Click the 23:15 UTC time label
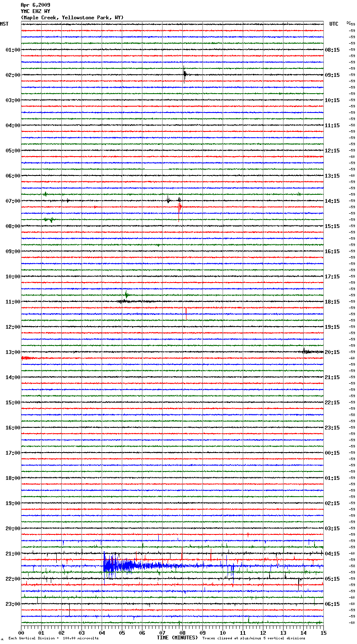357x644 pixels. [332, 428]
